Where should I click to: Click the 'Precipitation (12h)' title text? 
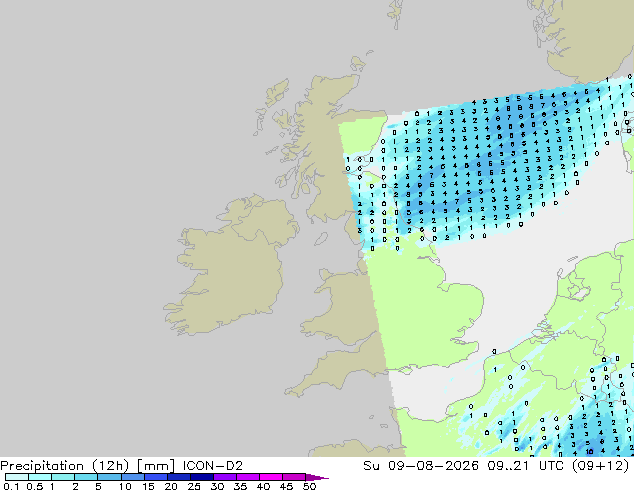point(64,466)
